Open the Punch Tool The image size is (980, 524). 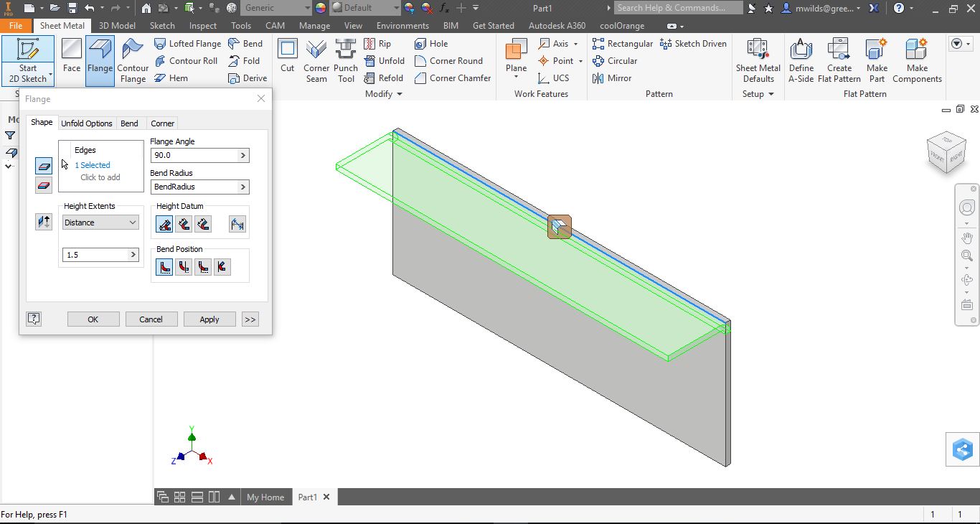click(346, 61)
